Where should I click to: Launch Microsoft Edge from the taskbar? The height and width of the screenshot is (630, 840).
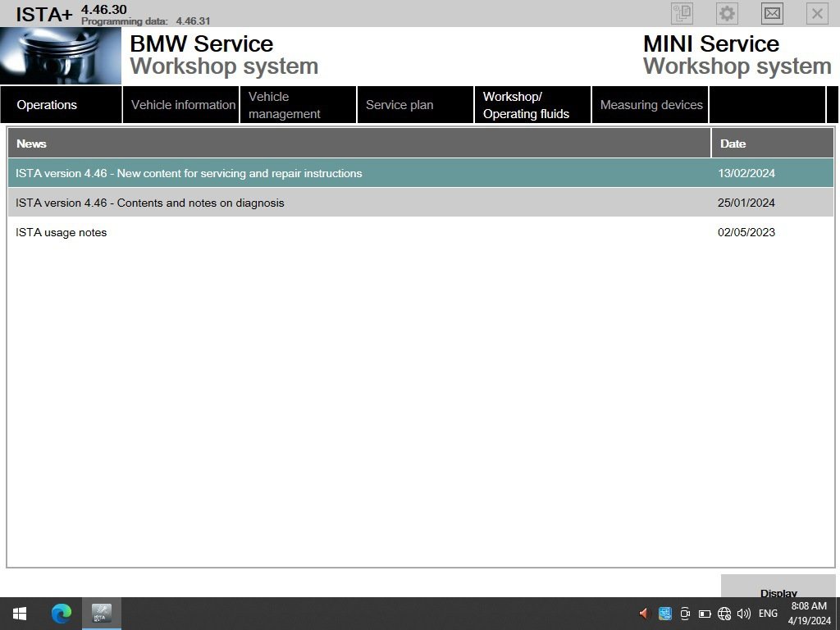click(x=61, y=614)
